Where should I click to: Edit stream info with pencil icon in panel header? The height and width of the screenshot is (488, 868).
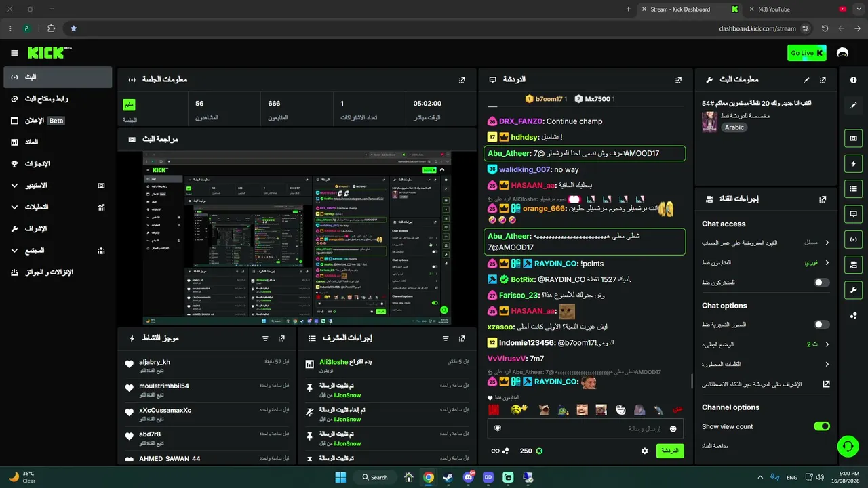(806, 79)
